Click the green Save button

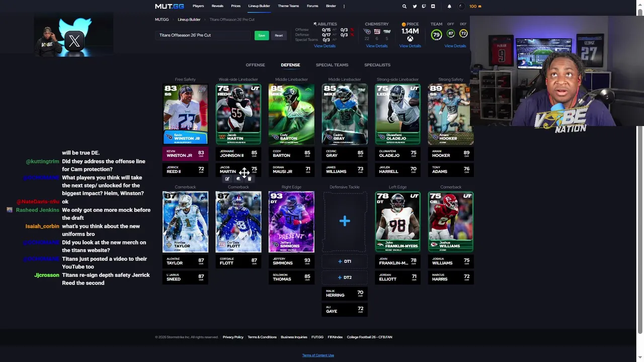click(x=262, y=35)
